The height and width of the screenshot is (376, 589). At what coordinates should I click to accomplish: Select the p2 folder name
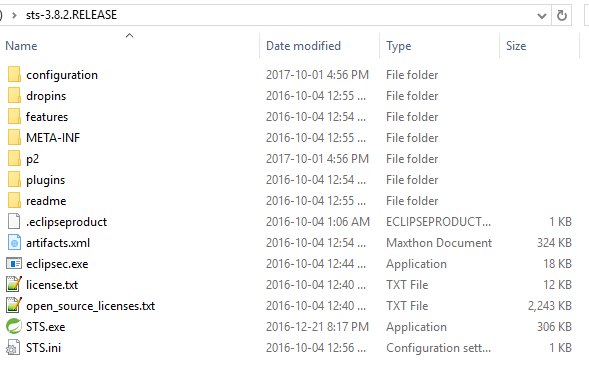click(32, 159)
